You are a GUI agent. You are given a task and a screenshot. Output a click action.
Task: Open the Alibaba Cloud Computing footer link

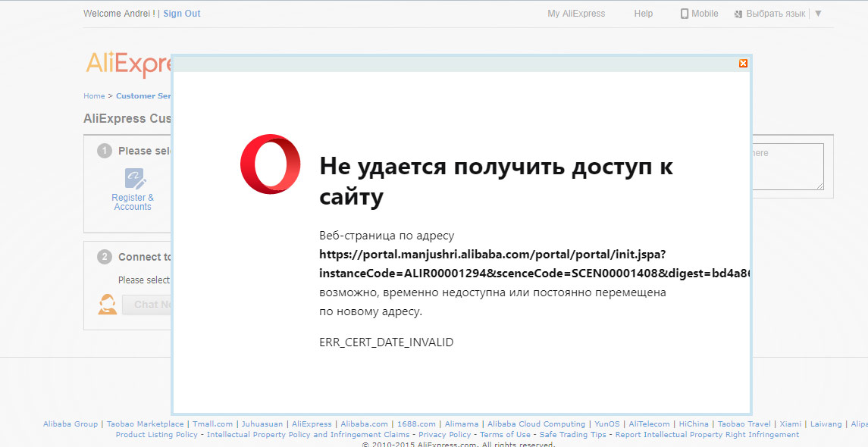point(537,424)
